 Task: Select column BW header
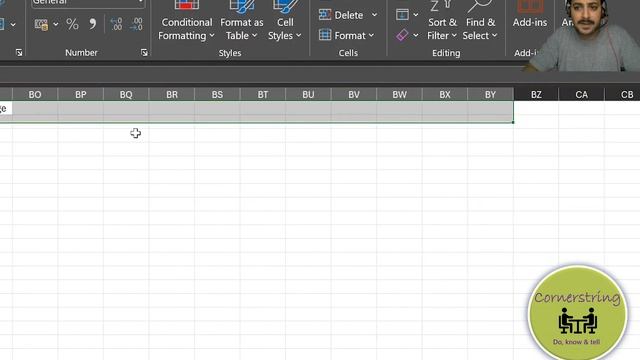pos(400,95)
